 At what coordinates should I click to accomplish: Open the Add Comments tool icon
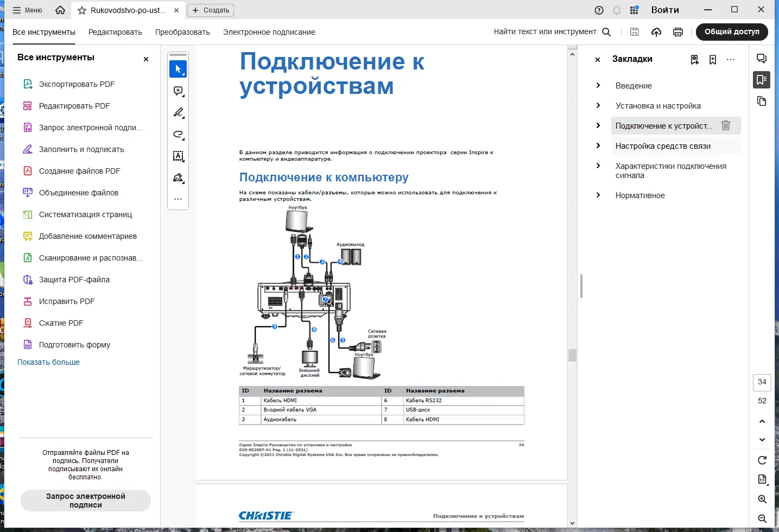[28, 236]
